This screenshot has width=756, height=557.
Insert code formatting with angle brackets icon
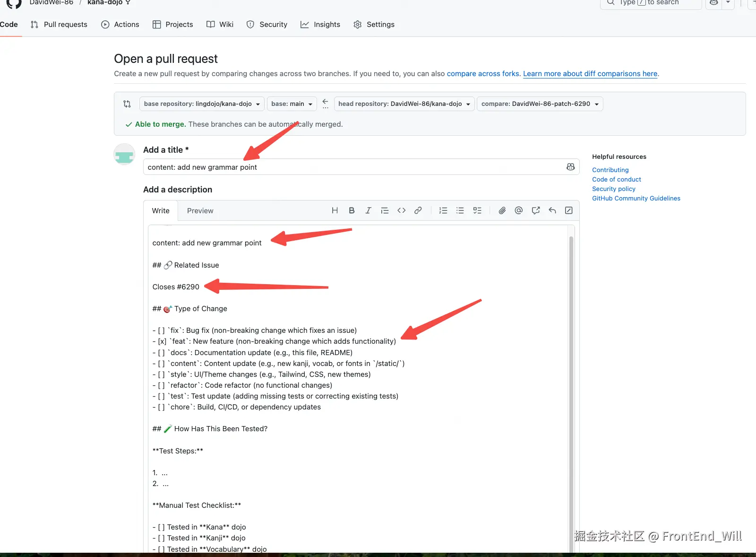pyautogui.click(x=402, y=210)
